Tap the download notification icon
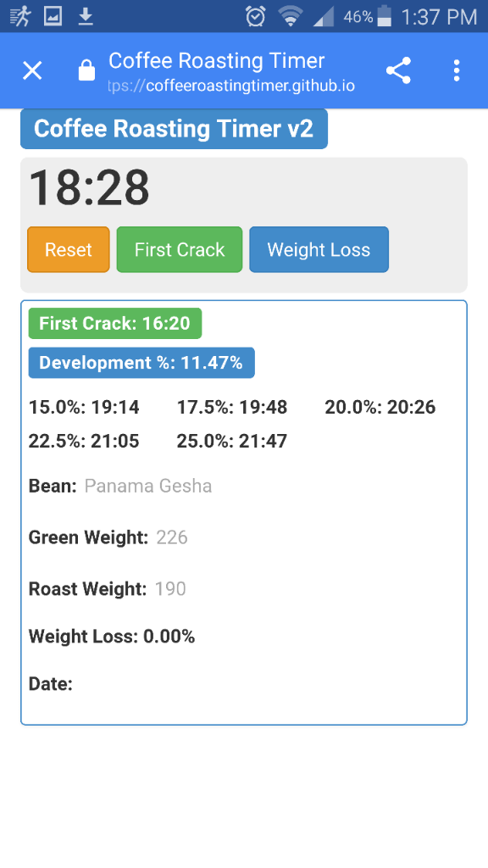This screenshot has width=488, height=868. click(86, 17)
